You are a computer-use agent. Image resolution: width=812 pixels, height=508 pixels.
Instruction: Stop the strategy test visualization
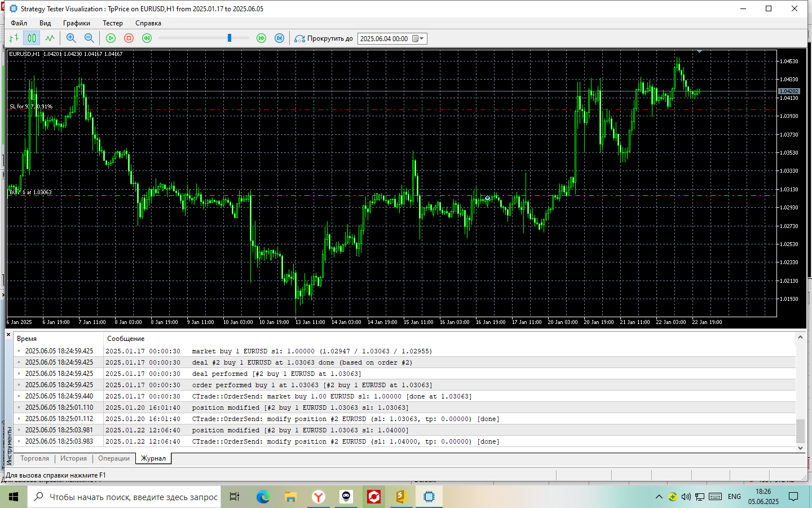[129, 38]
